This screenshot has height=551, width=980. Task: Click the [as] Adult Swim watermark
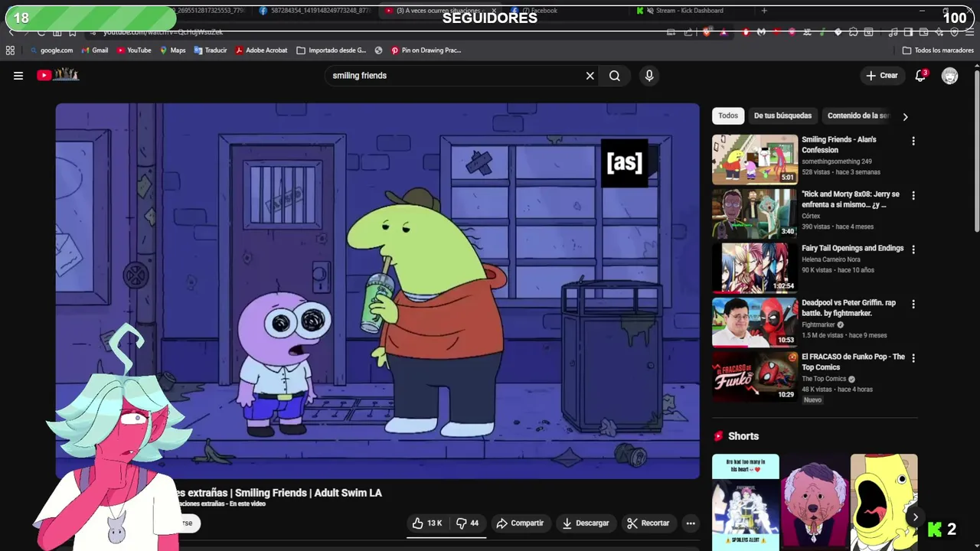pyautogui.click(x=625, y=162)
